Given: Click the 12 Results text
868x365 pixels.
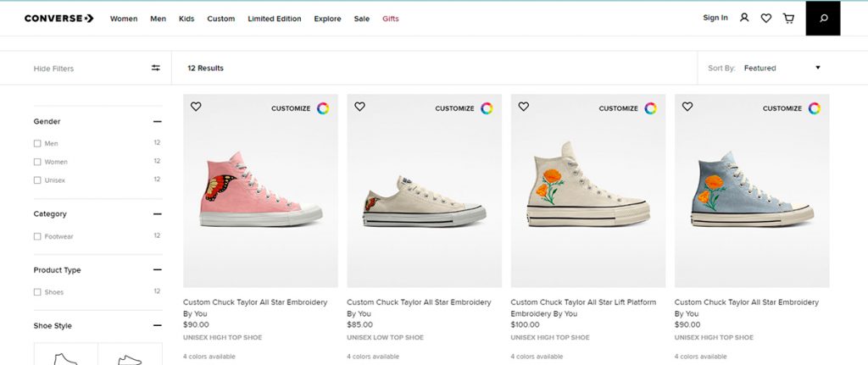Looking at the screenshot, I should pyautogui.click(x=205, y=68).
